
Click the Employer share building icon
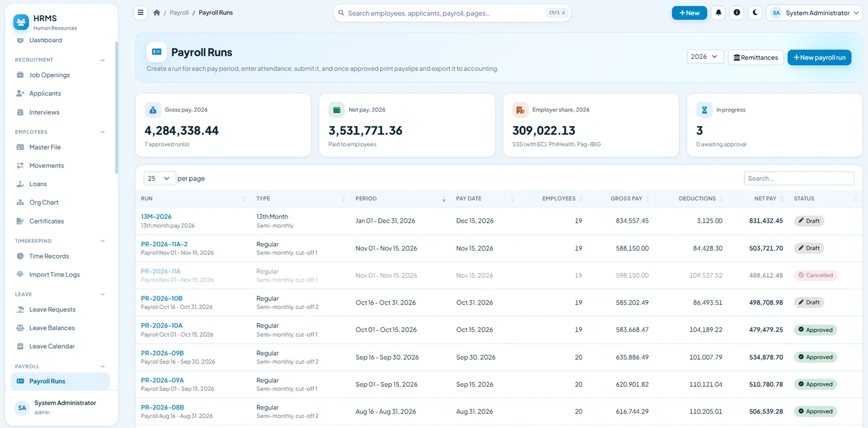[x=520, y=110]
